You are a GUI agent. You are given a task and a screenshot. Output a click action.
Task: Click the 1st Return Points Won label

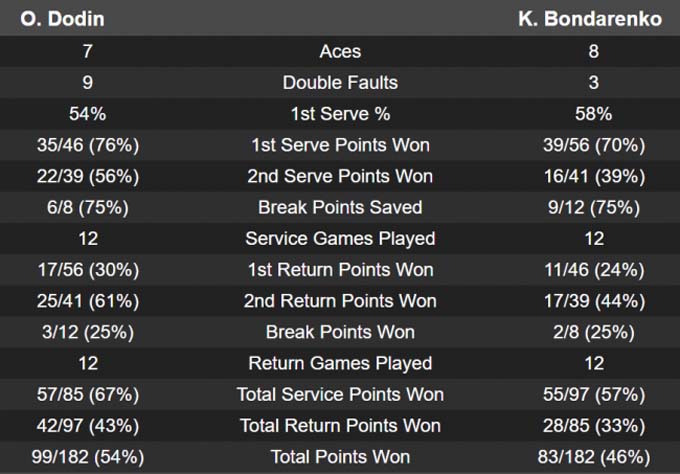point(340,269)
